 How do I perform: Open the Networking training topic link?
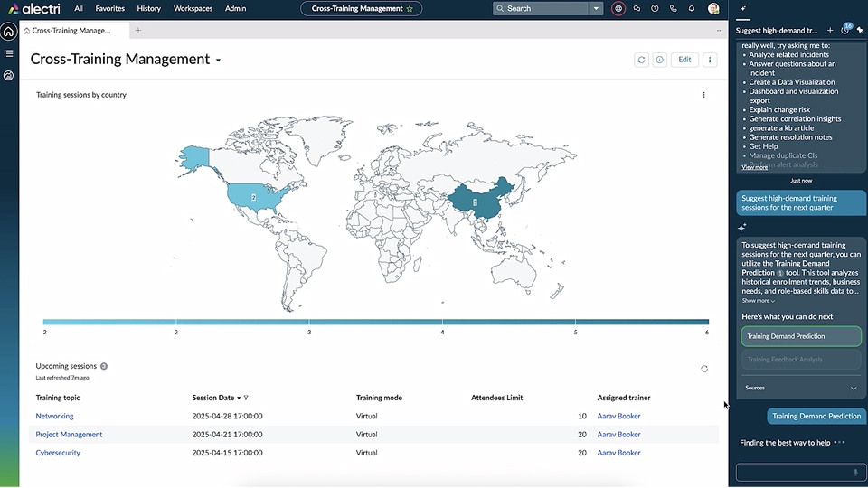point(54,416)
